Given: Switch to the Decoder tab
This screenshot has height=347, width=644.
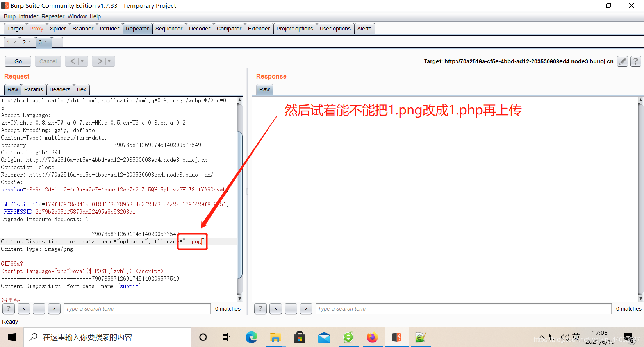Looking at the screenshot, I should pyautogui.click(x=200, y=29).
